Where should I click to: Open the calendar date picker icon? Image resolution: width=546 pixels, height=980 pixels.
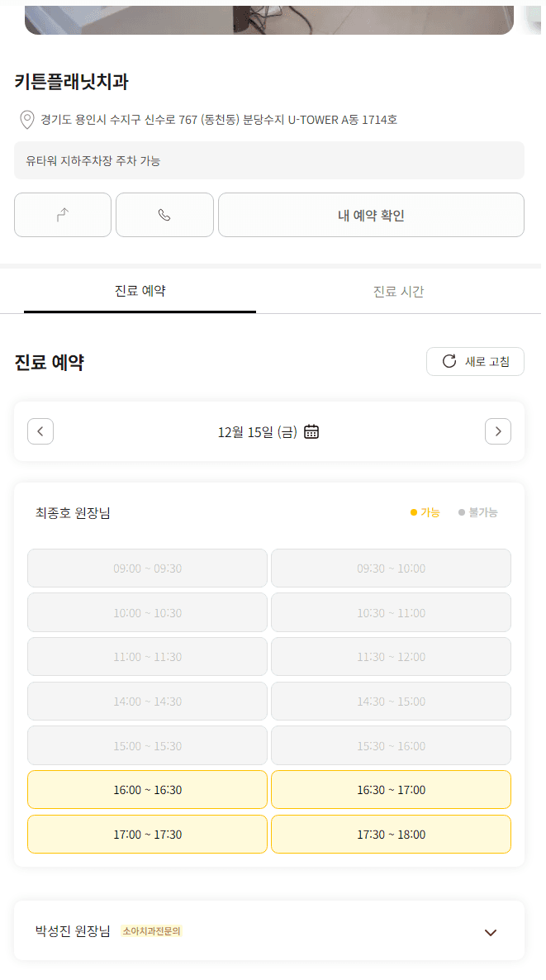pyautogui.click(x=311, y=431)
